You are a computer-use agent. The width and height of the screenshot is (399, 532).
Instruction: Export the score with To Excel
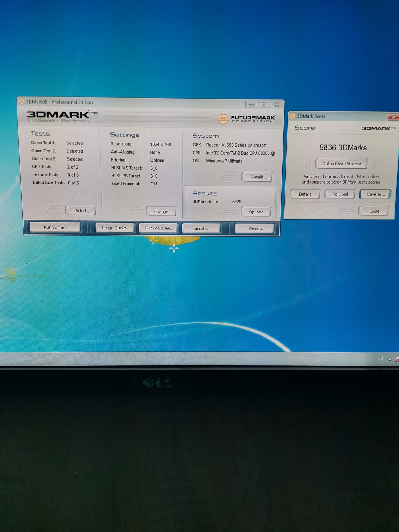tap(340, 194)
